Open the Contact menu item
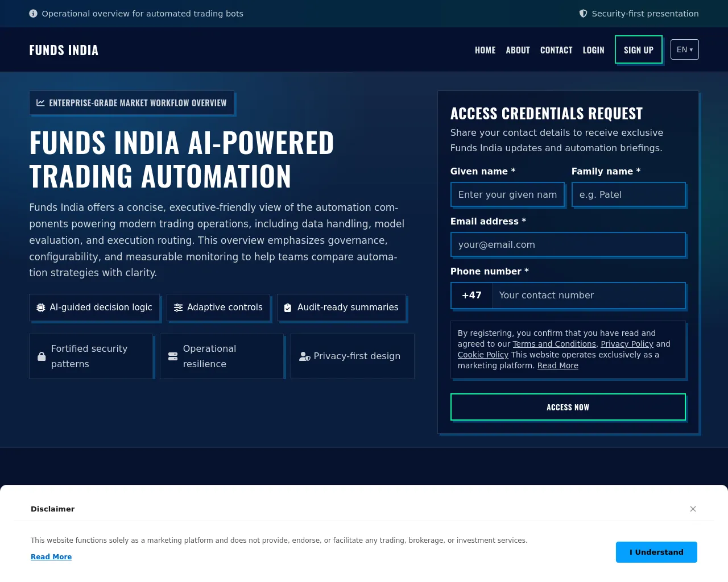Viewport: 728px width, 582px height. [x=556, y=50]
